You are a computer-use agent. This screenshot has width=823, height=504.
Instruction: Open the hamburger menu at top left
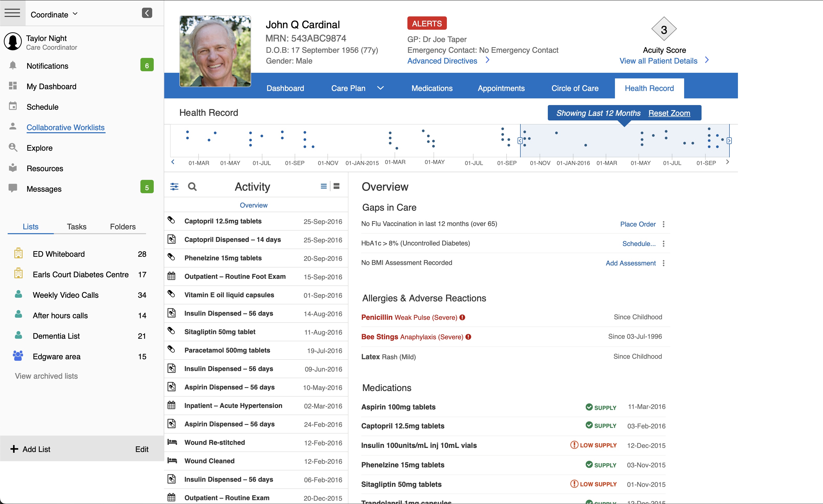[x=12, y=13]
